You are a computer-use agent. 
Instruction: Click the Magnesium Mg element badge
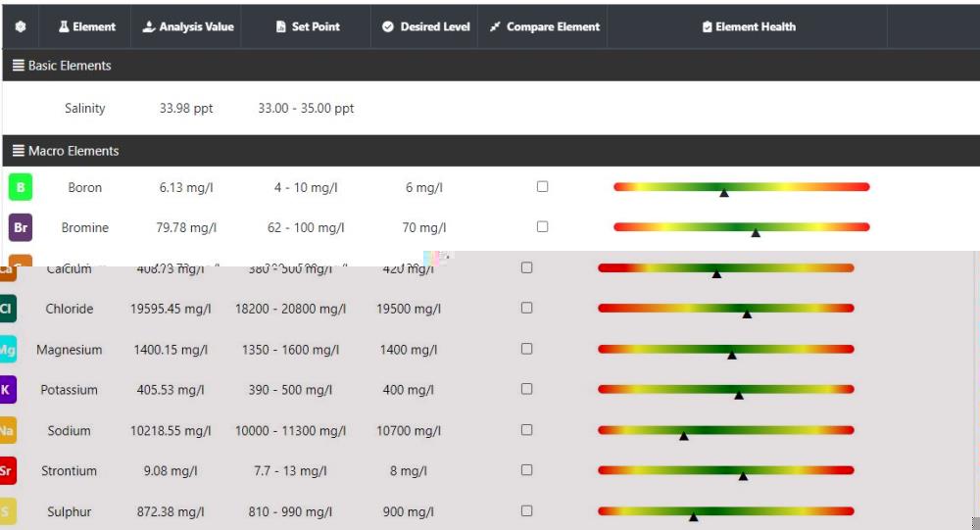7,350
